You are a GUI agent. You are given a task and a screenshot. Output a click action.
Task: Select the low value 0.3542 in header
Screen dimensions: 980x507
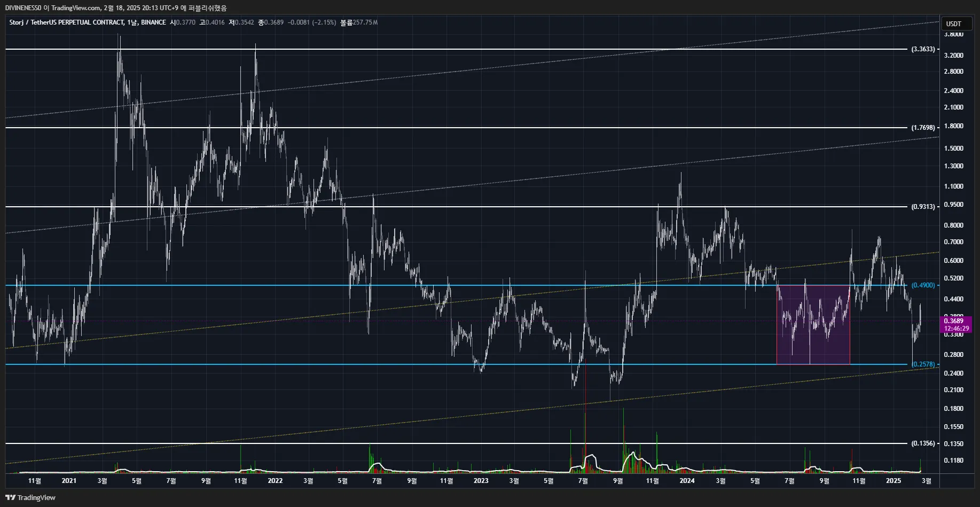click(244, 22)
